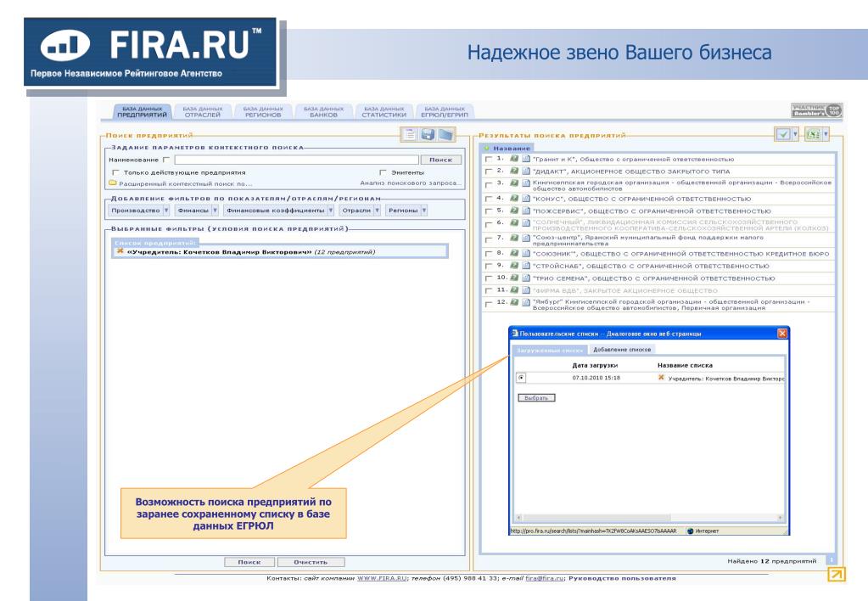Click the fira@fira.ru email link

click(x=544, y=578)
